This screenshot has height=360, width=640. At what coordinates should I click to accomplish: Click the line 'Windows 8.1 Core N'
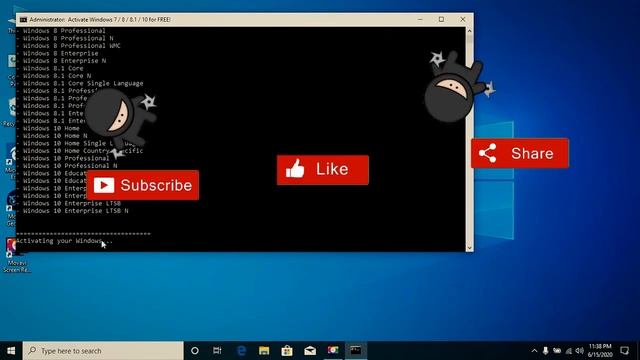coord(57,76)
